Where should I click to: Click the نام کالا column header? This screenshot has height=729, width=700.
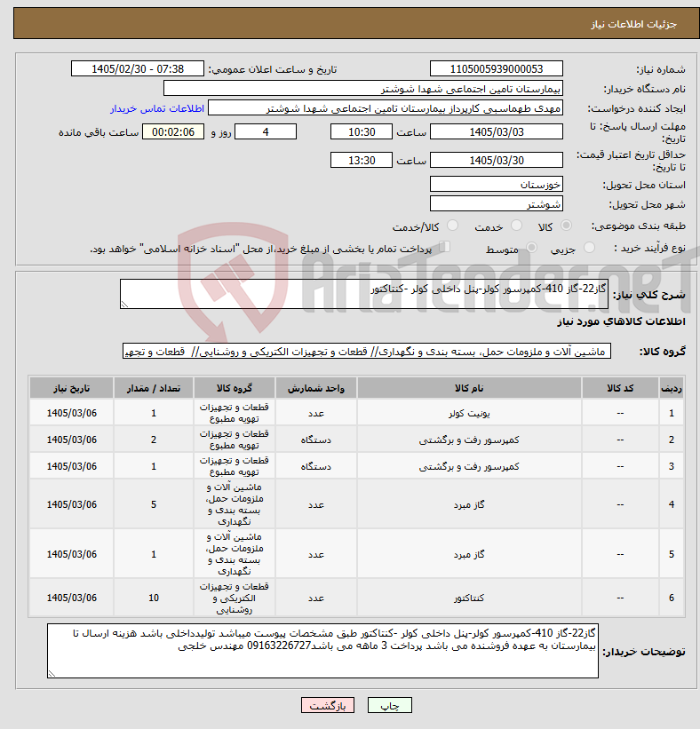pos(469,388)
